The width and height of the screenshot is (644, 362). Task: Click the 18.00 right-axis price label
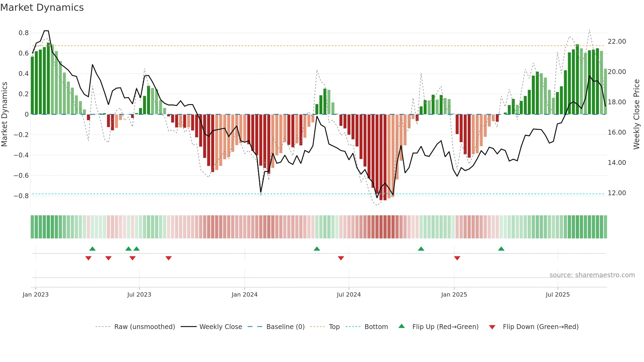tap(617, 102)
